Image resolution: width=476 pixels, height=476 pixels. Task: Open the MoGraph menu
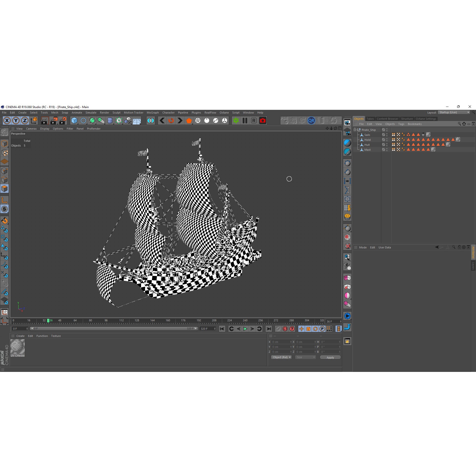[153, 113]
